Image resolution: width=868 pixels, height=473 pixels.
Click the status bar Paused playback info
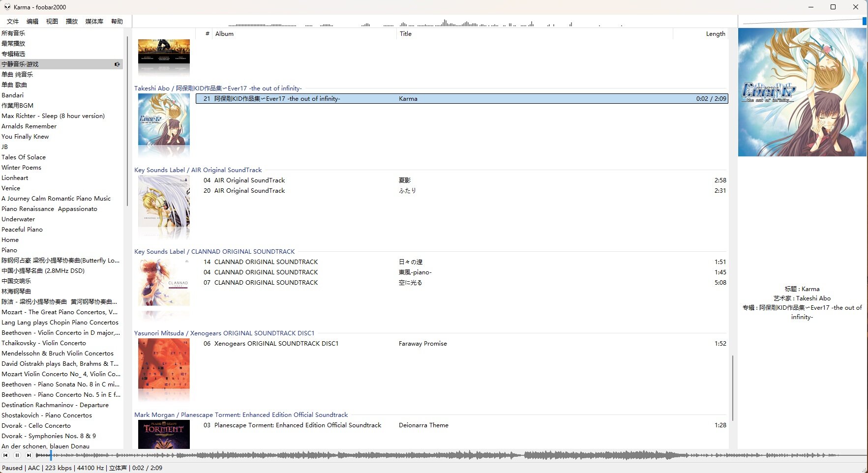tap(82, 468)
